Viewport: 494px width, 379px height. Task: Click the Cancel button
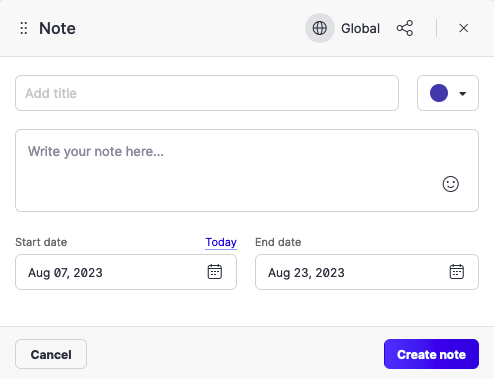point(51,354)
